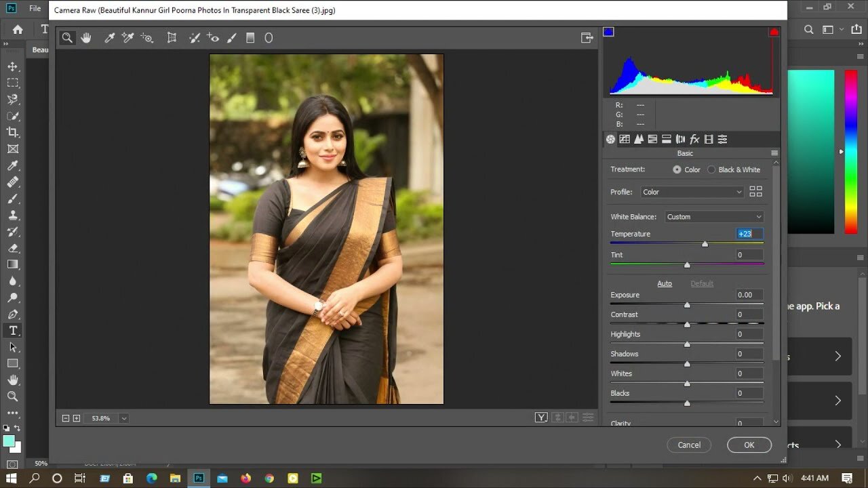
Task: Select Color treatment radio button
Action: point(677,169)
